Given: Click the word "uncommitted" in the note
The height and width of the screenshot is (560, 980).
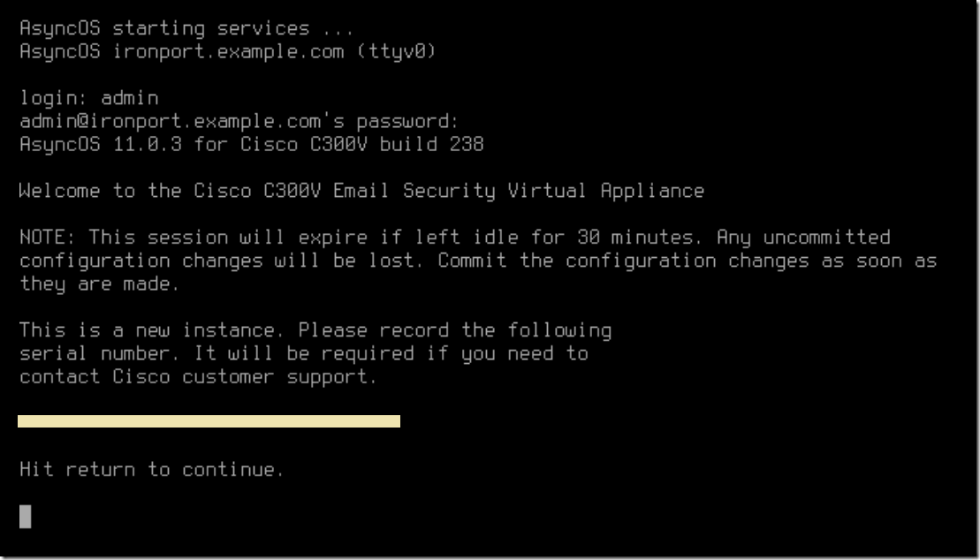Looking at the screenshot, I should (827, 238).
